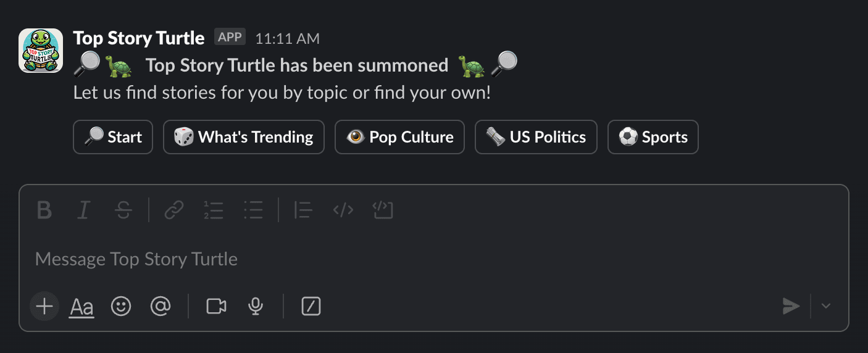Image resolution: width=868 pixels, height=353 pixels.
Task: Mention someone with the @ icon
Action: point(161,306)
